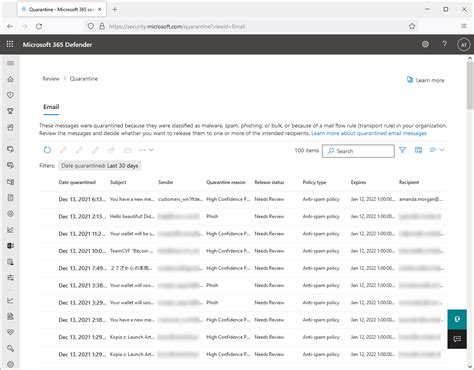
Task: Focus the browser address bar
Action: point(250,26)
